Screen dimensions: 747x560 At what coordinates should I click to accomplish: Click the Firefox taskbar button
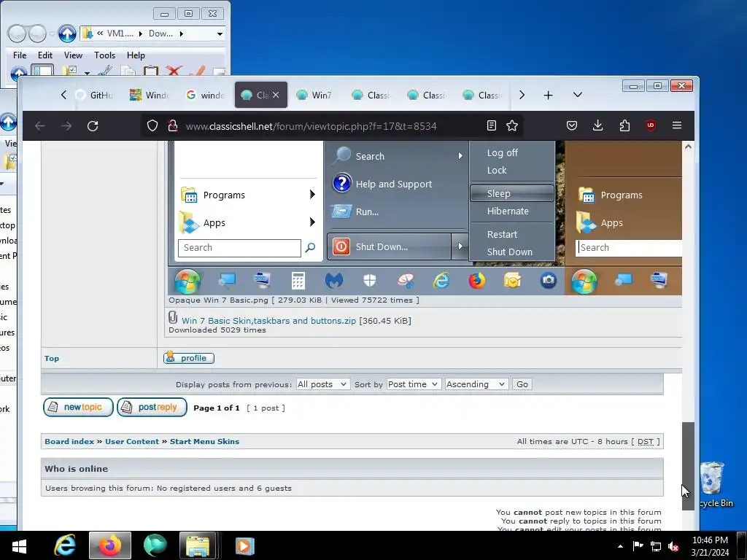coord(110,545)
